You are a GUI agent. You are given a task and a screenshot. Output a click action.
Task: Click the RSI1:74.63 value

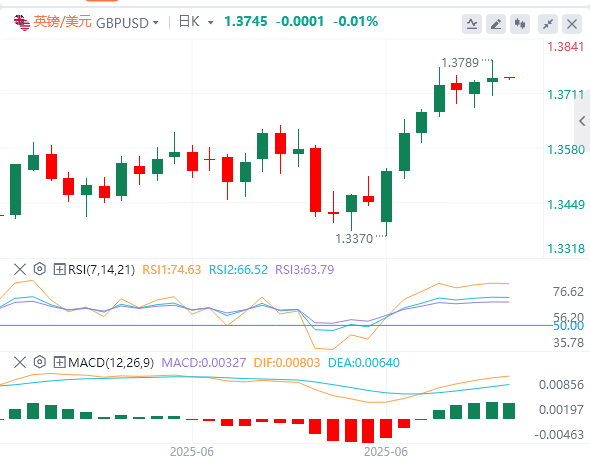[x=172, y=270]
